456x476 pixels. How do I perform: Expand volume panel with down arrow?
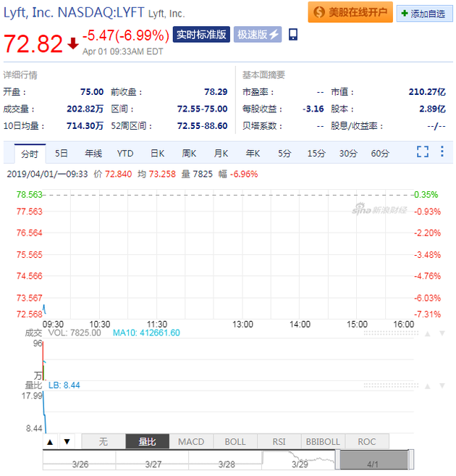[x=442, y=333]
